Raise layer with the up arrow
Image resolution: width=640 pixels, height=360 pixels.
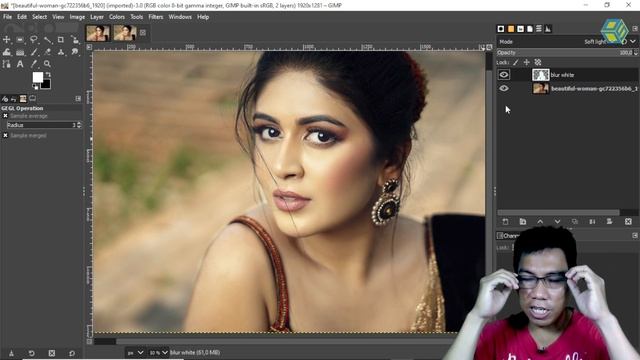click(x=540, y=221)
